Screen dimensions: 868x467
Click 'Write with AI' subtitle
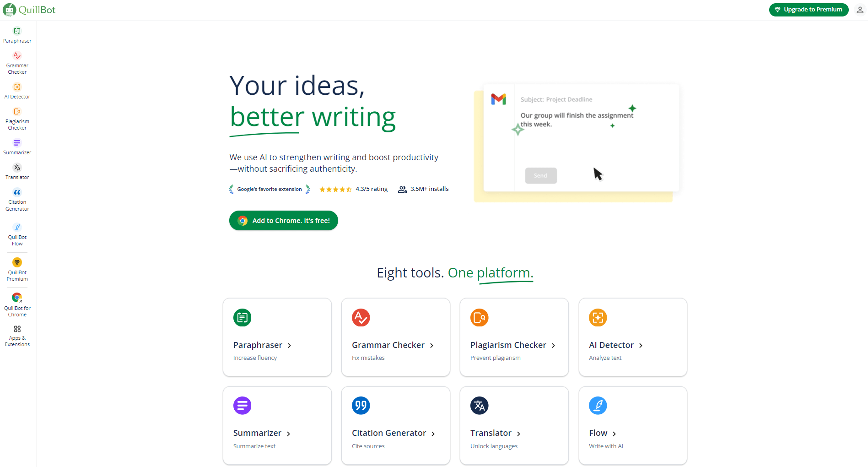point(606,446)
